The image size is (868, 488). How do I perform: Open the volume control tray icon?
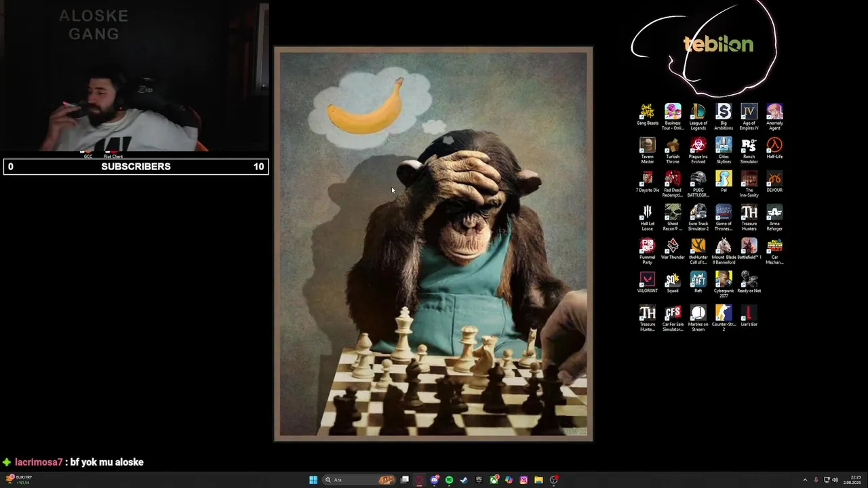tap(835, 480)
